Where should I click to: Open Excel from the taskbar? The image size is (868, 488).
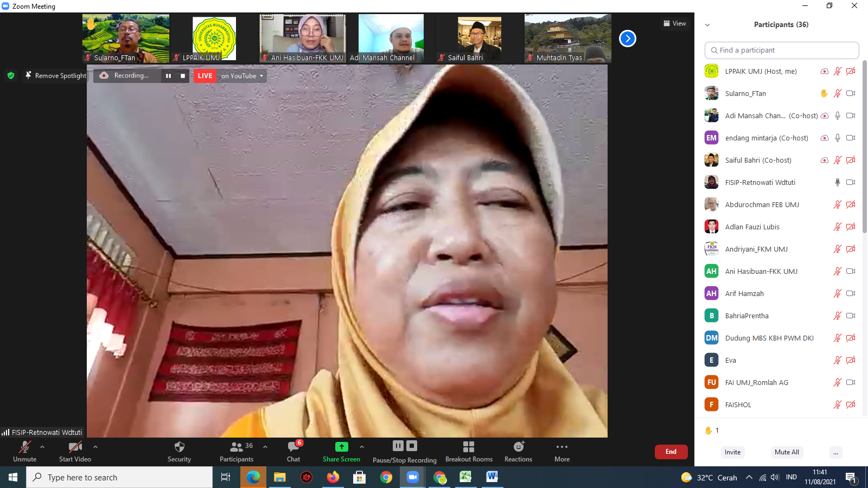[x=465, y=477]
